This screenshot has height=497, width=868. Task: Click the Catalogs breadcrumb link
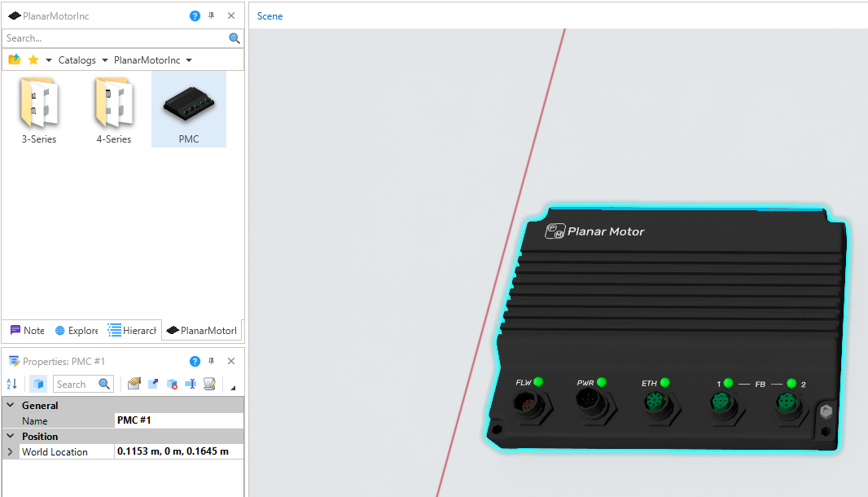(77, 60)
